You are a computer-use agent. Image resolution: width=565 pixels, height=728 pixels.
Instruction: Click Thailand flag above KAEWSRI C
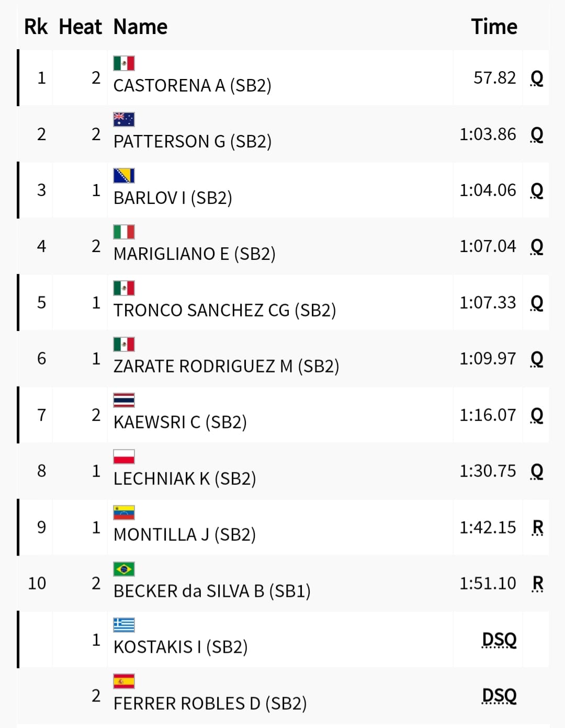click(124, 401)
